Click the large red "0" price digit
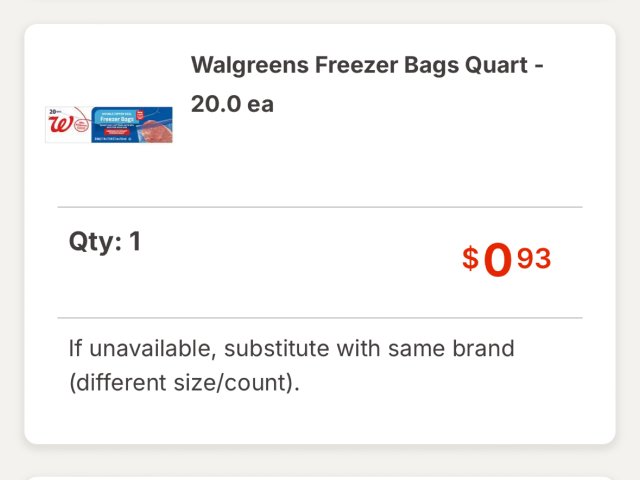Image resolution: width=640 pixels, height=480 pixels. click(x=497, y=262)
